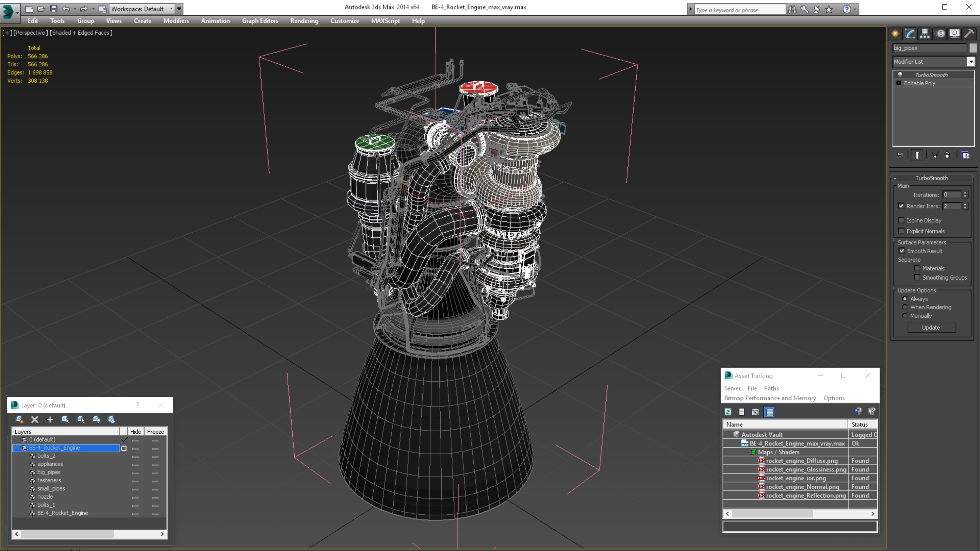
Task: Switch to the Utilities hammer tab
Action: tap(969, 34)
